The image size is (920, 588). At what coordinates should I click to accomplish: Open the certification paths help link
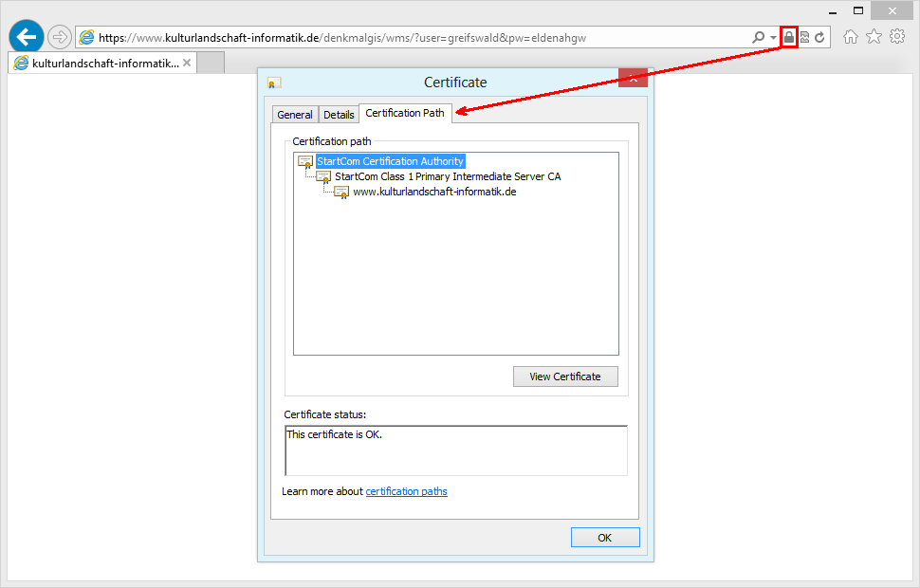[406, 491]
